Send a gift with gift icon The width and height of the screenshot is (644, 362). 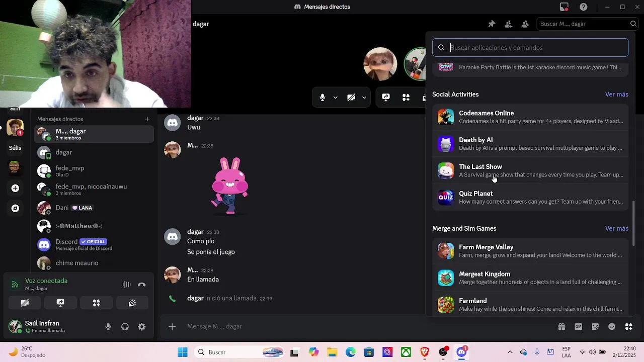[561, 327]
